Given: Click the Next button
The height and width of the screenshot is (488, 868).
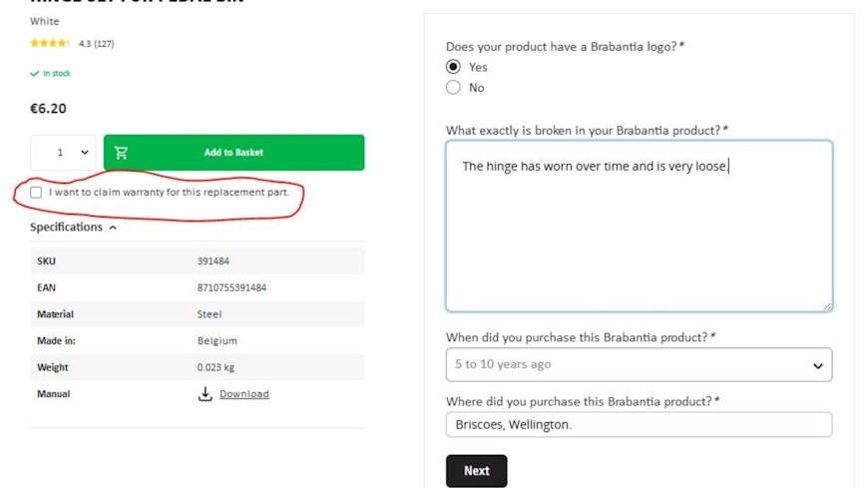Looking at the screenshot, I should coord(476,471).
